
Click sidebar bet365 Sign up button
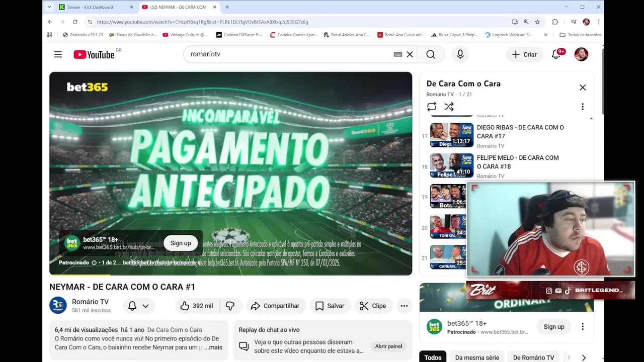pos(554,327)
